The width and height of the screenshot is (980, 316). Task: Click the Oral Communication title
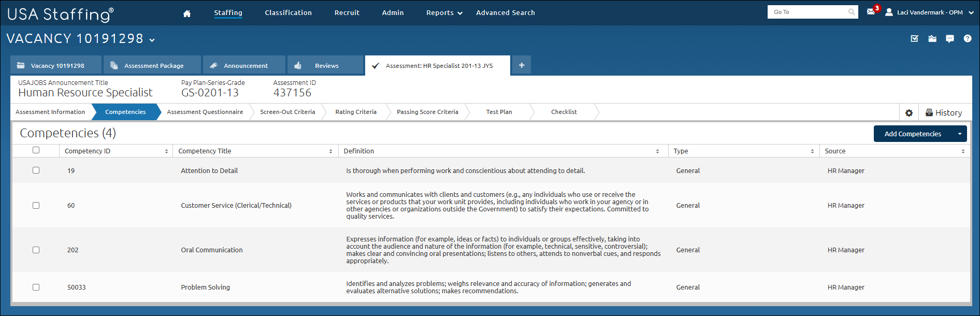[x=211, y=250]
